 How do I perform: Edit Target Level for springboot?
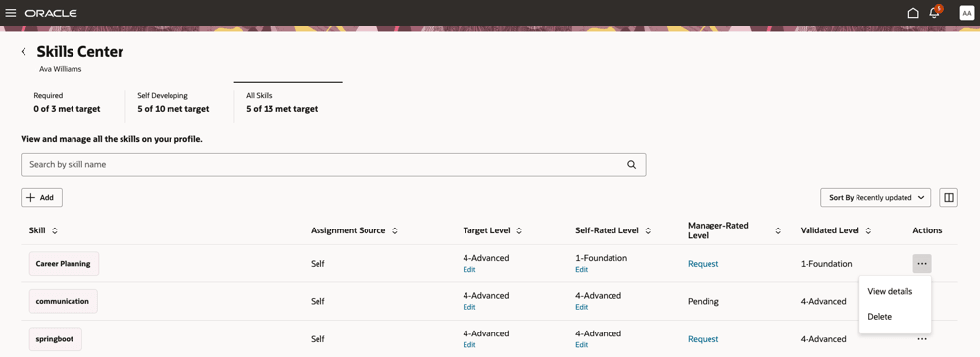[x=469, y=345]
